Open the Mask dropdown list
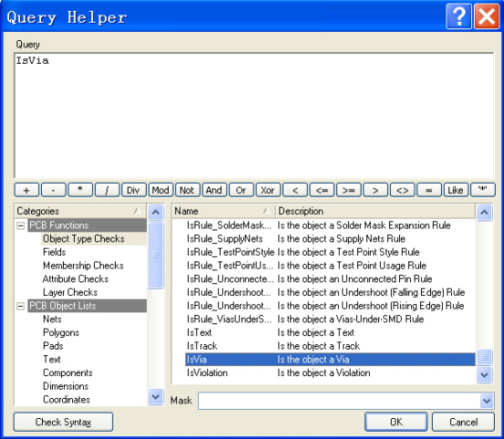Image resolution: width=504 pixels, height=439 pixels. [487, 401]
